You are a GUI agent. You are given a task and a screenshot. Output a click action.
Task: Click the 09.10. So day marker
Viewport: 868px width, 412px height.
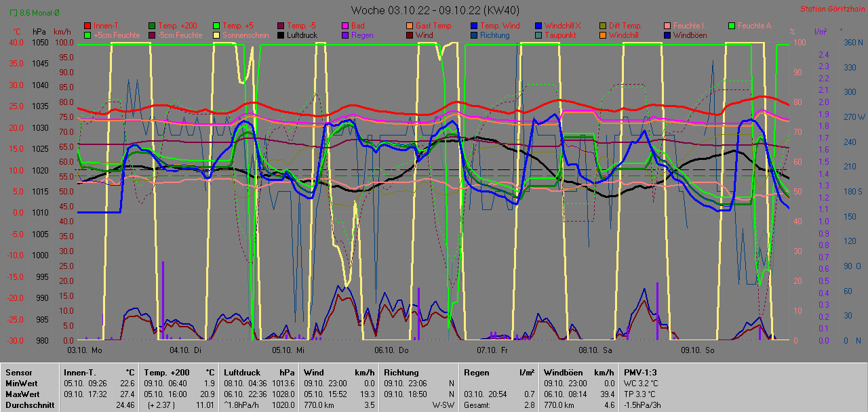[x=696, y=350]
